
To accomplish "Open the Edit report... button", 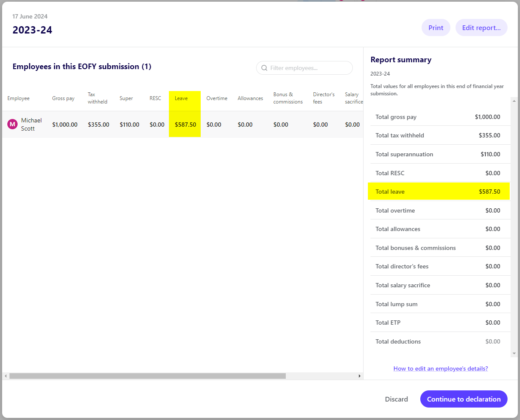I will click(x=481, y=27).
